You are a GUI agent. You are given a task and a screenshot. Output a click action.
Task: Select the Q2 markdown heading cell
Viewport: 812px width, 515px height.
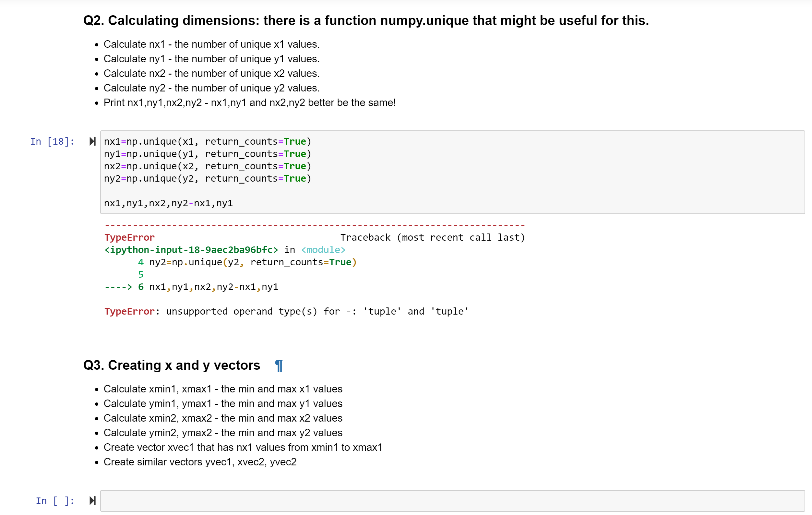point(365,20)
